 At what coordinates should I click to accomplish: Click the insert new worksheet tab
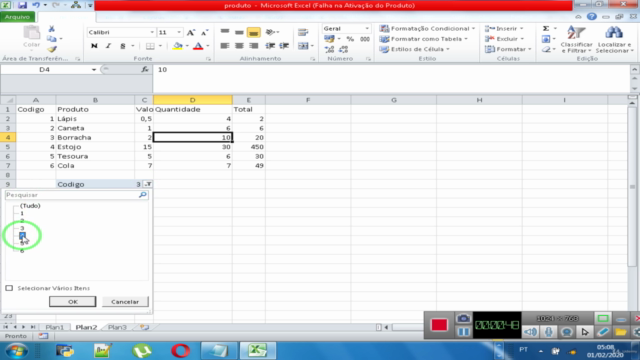(x=144, y=327)
